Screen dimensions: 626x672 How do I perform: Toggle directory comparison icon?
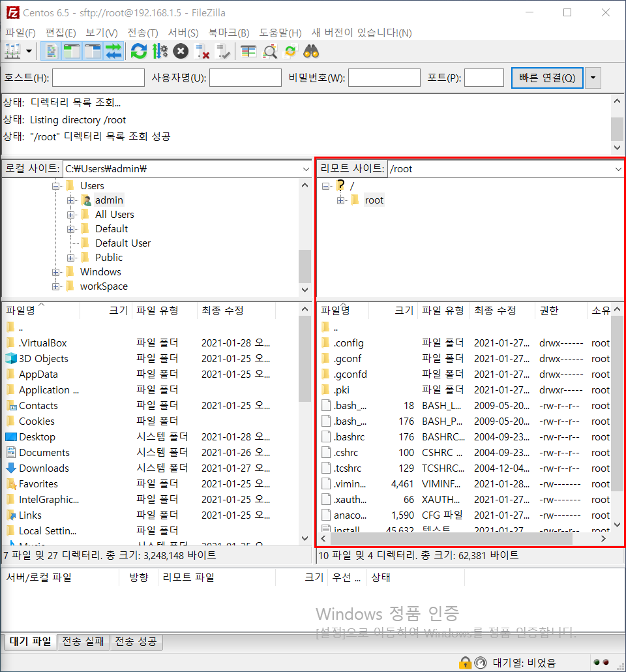click(269, 52)
